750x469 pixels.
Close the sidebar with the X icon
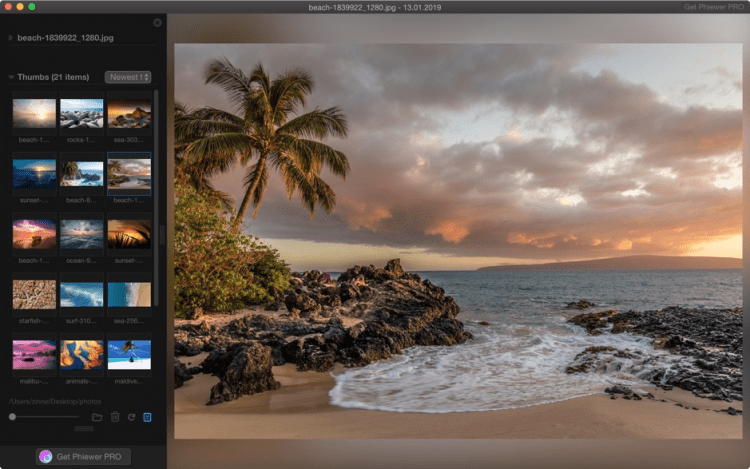pos(157,22)
